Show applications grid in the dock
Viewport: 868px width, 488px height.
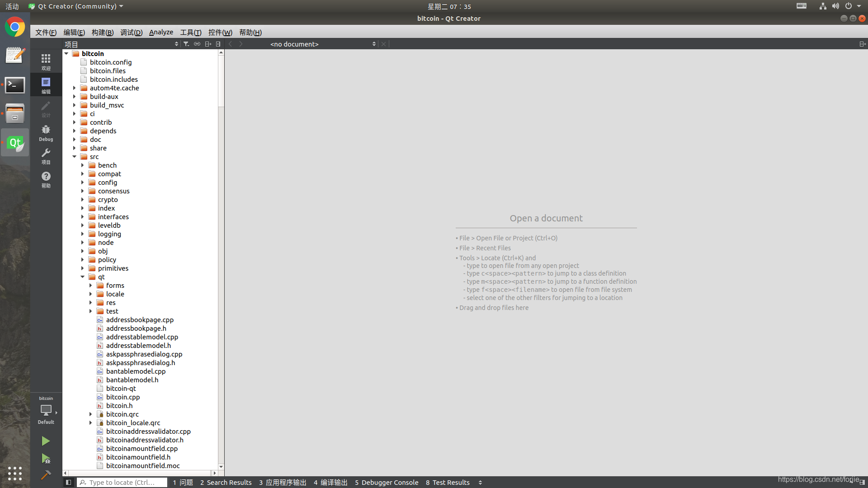coord(15,473)
